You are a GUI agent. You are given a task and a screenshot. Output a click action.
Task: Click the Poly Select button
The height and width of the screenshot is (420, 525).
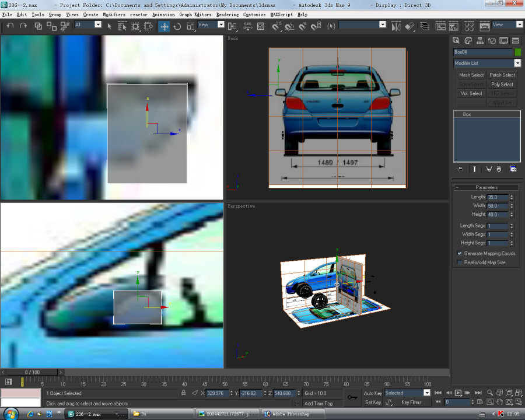point(502,85)
